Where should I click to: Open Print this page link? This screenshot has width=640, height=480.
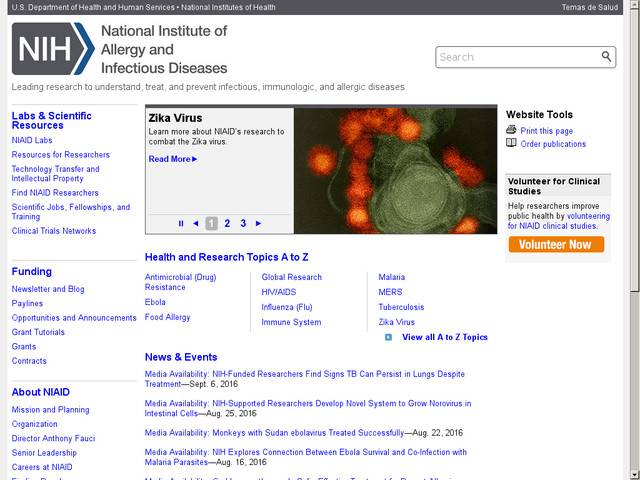[x=547, y=131]
